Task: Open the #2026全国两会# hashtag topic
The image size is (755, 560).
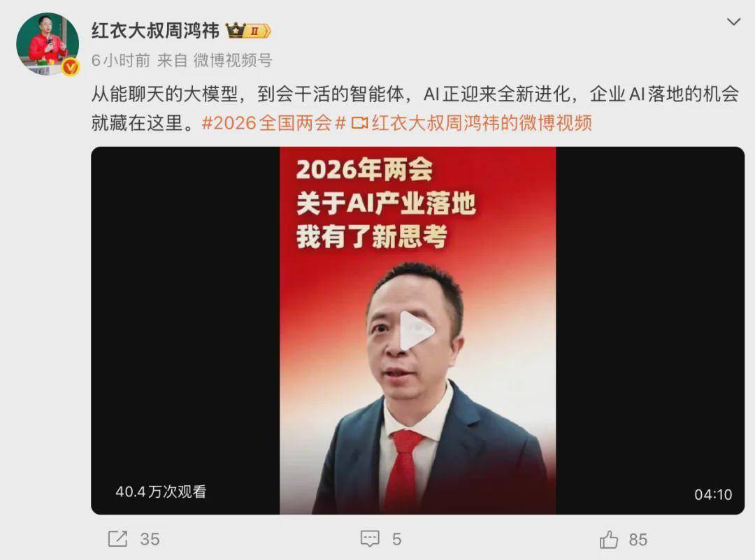Action: click(x=274, y=123)
